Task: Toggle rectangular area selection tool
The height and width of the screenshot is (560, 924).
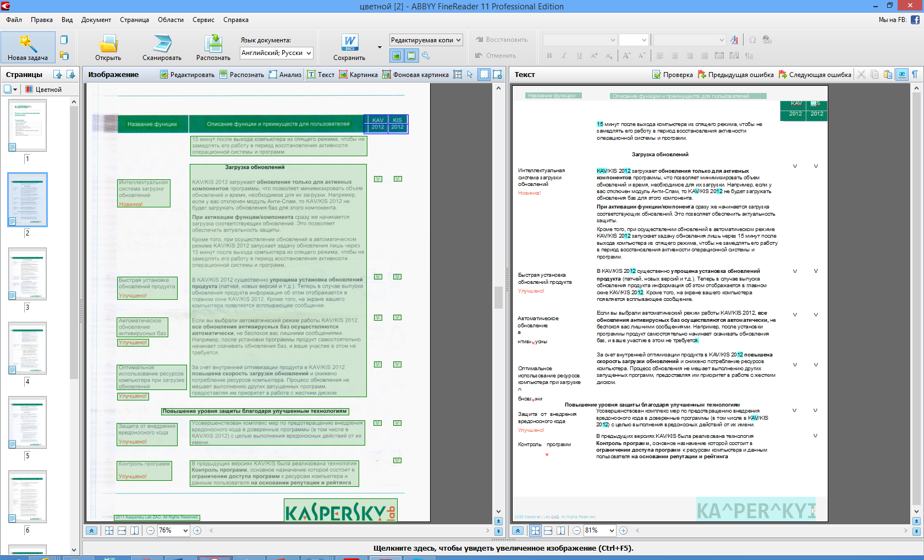Action: pos(483,75)
